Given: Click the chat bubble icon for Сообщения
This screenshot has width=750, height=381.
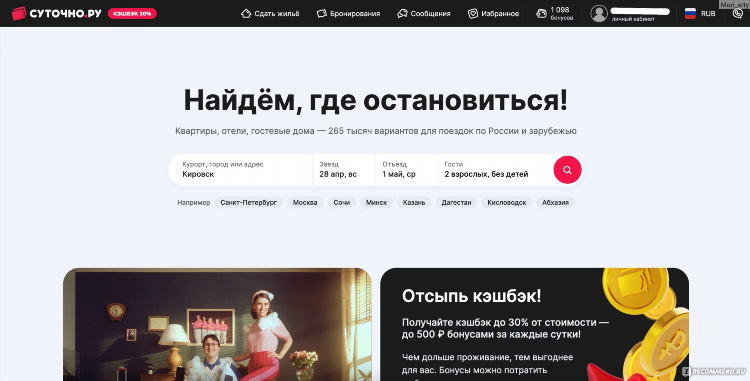Looking at the screenshot, I should click(x=402, y=13).
